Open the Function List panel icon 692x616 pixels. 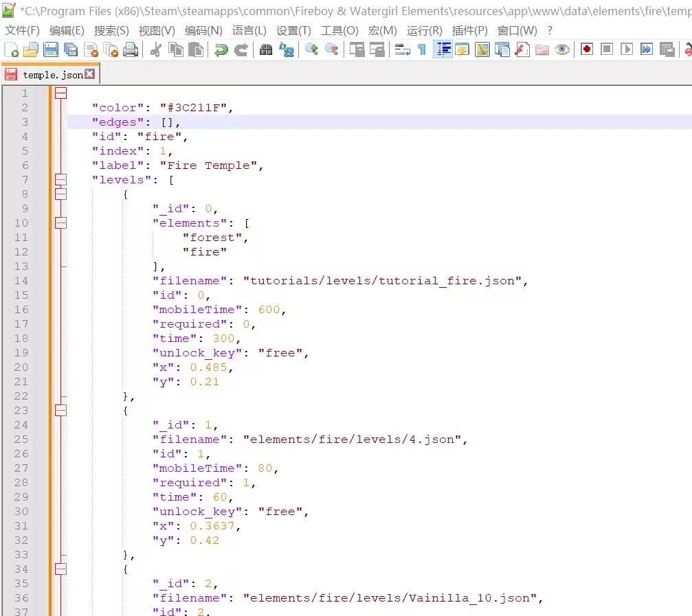click(x=522, y=50)
